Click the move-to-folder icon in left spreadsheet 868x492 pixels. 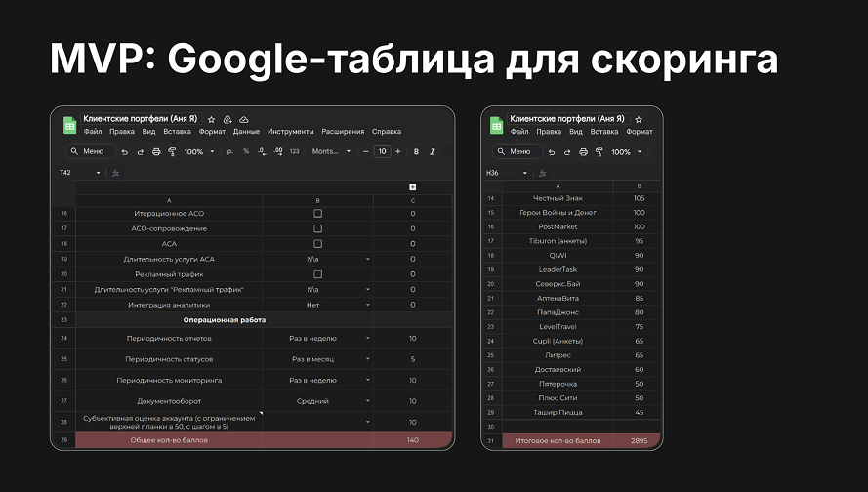(x=227, y=119)
